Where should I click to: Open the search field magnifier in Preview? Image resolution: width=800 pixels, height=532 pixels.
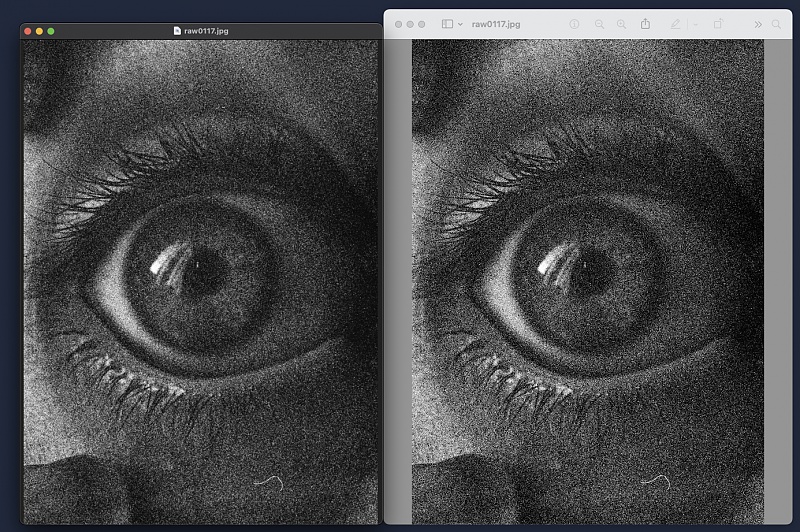point(776,24)
